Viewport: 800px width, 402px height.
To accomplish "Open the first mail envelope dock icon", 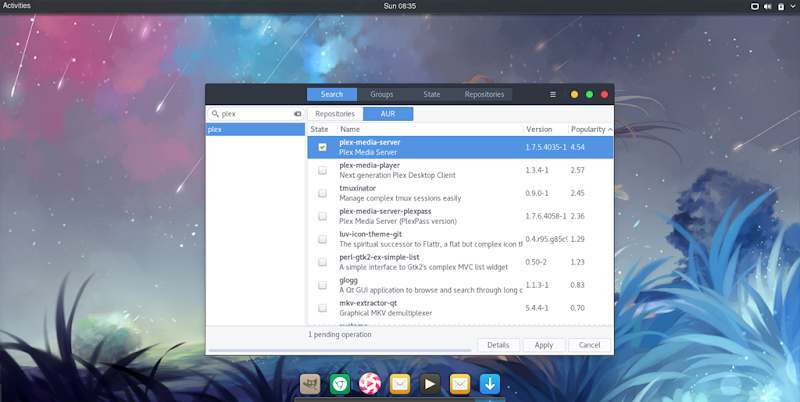I will (x=399, y=384).
